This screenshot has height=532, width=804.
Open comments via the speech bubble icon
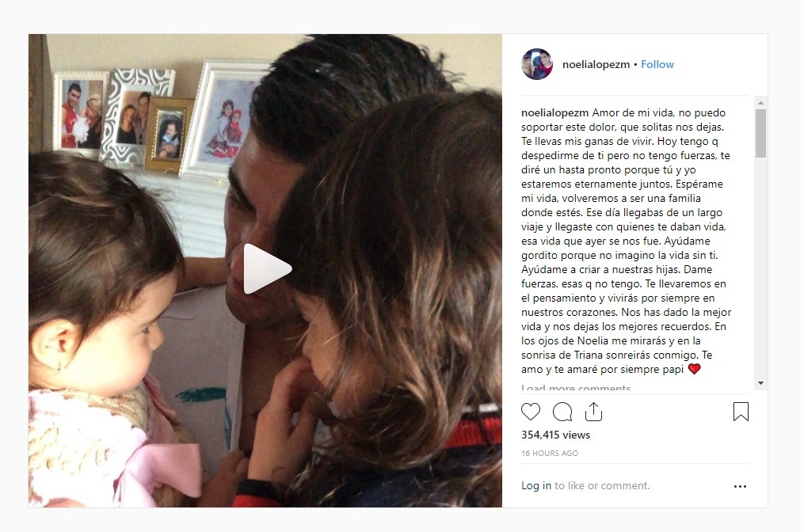pos(562,412)
